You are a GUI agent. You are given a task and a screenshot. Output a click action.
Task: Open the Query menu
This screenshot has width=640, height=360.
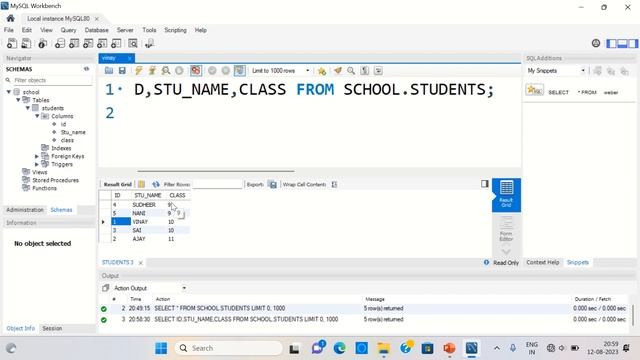pos(68,30)
